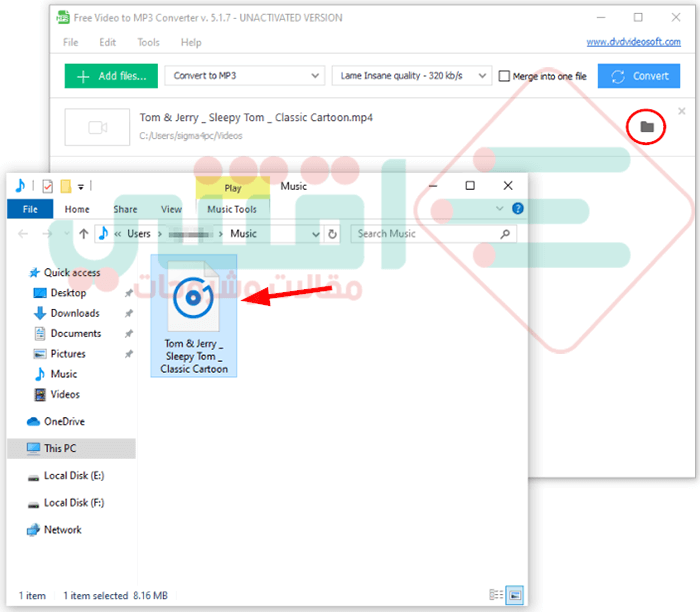Click the green Add files button
Viewport: 700px width, 612px height.
pos(111,76)
